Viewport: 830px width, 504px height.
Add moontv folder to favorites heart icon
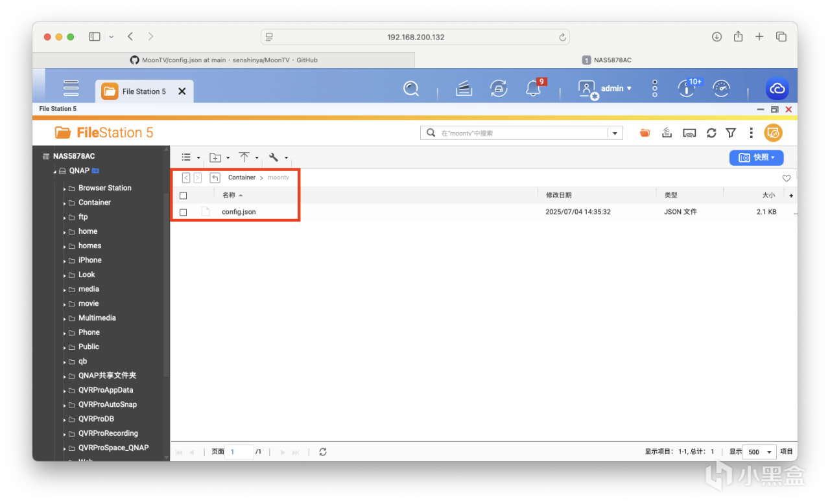coord(787,178)
